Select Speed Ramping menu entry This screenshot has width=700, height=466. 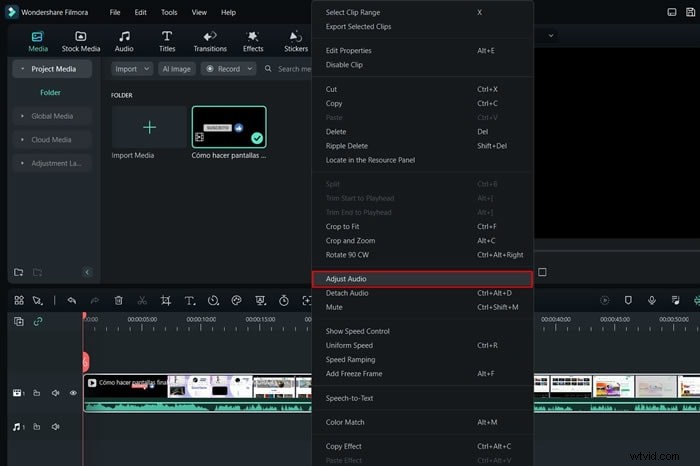[x=422, y=360]
